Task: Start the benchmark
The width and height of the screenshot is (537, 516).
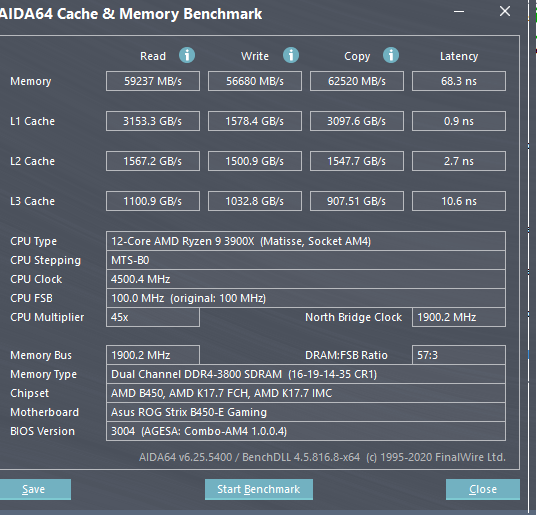Action: tap(259, 489)
